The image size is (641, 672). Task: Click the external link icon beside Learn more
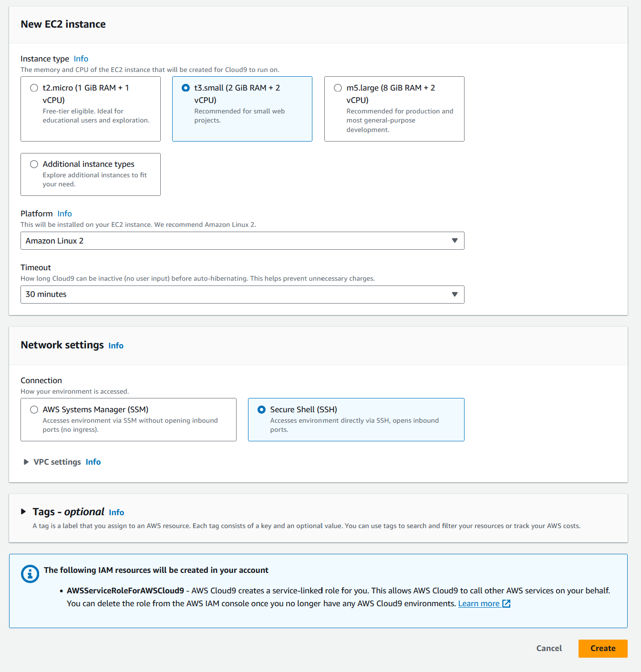[507, 604]
